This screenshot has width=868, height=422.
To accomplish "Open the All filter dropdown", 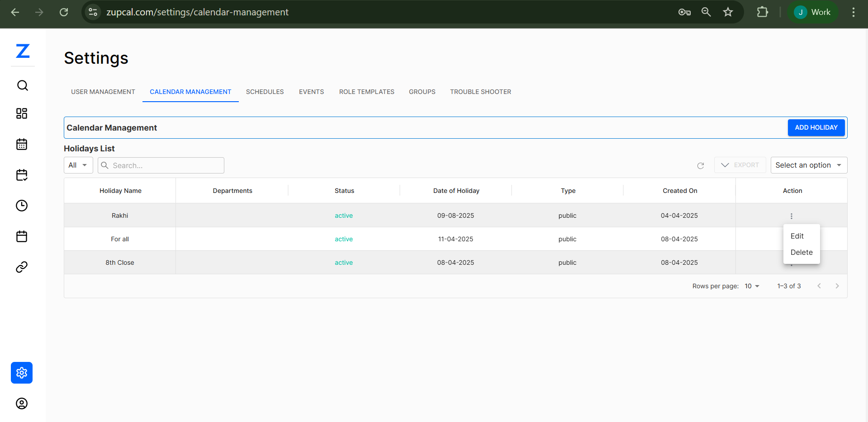I will click(x=78, y=165).
